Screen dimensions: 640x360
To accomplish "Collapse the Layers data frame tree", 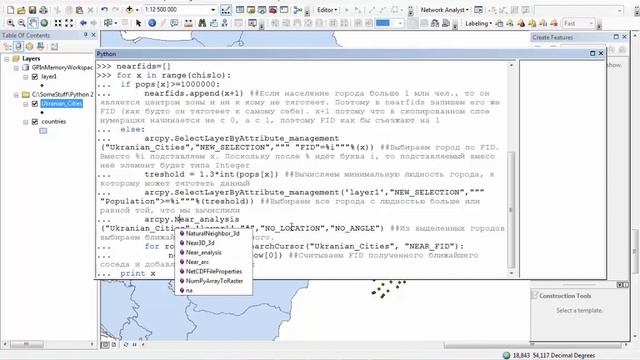I will [x=7, y=59].
